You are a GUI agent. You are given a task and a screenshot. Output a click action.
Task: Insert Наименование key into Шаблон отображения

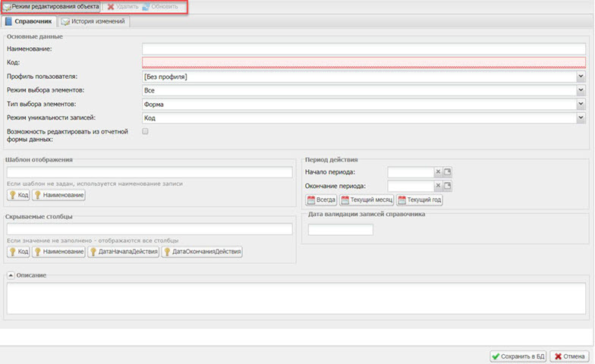tap(58, 195)
